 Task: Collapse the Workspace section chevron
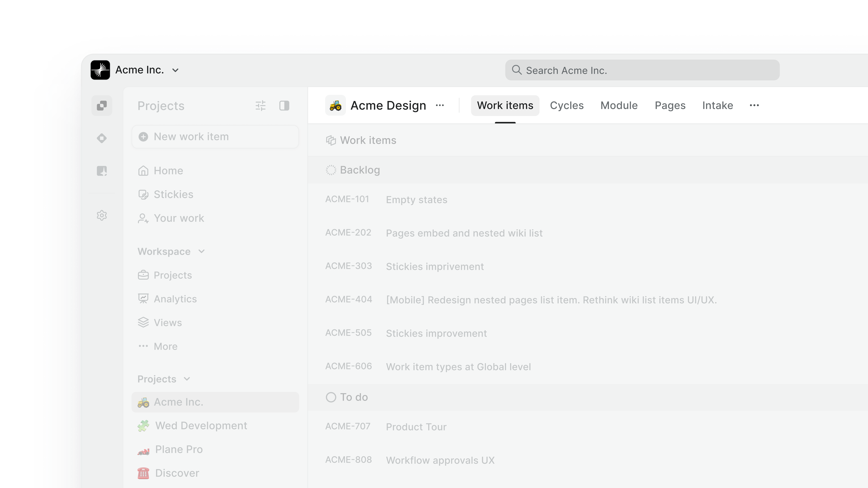click(x=201, y=251)
